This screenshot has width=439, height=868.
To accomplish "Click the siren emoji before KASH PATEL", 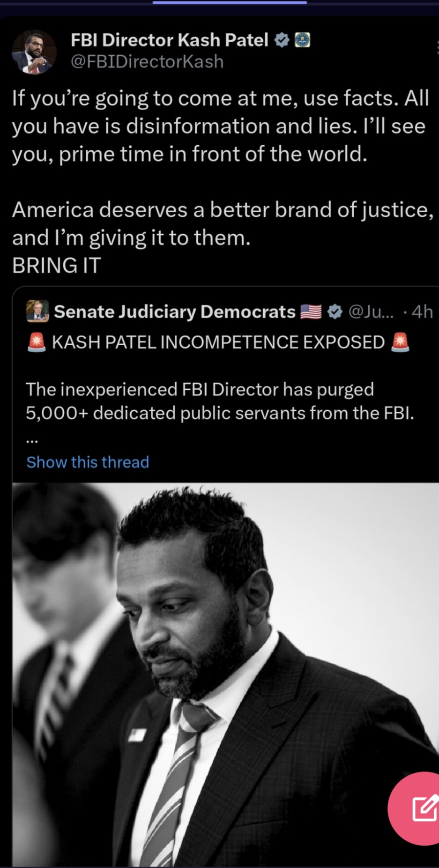I will (37, 342).
